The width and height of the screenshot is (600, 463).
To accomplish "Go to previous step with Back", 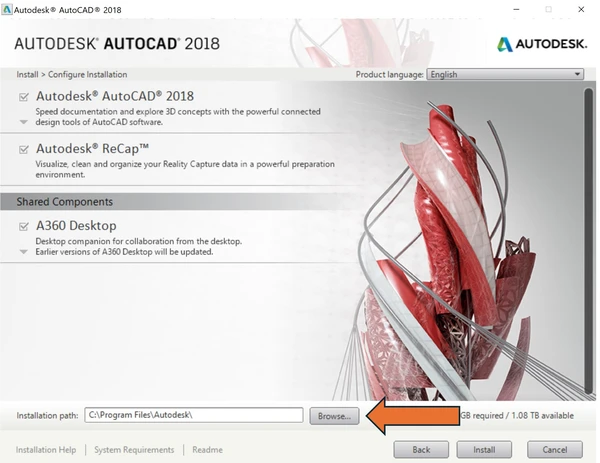I will [421, 450].
